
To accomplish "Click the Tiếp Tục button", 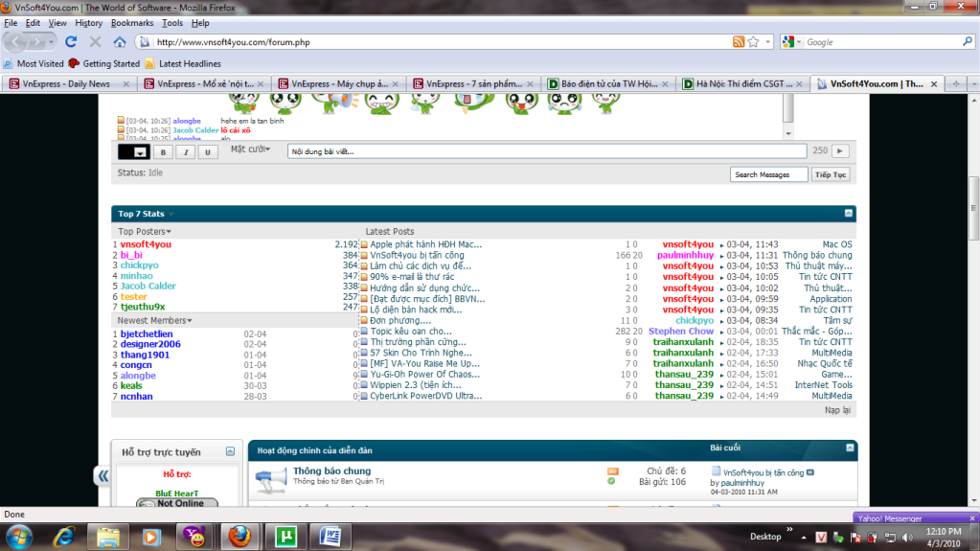I will 830,174.
